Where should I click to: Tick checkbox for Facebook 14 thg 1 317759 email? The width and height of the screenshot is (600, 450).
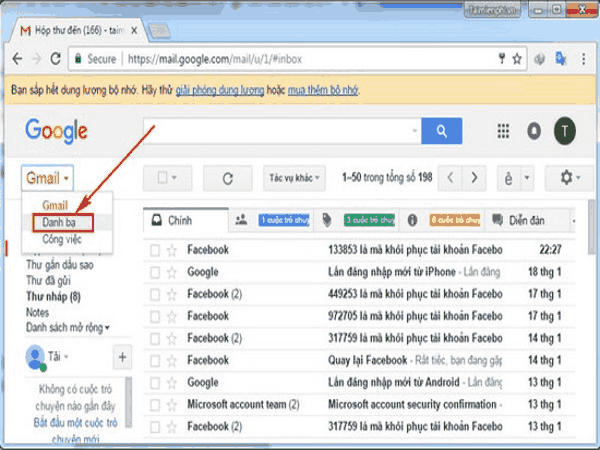155,339
